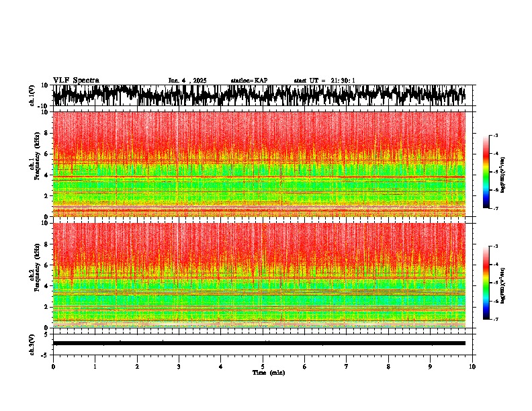The width and height of the screenshot is (532, 411).
Task: Click the 'ch.1(V)' vertical axis label
Action: click(x=32, y=95)
